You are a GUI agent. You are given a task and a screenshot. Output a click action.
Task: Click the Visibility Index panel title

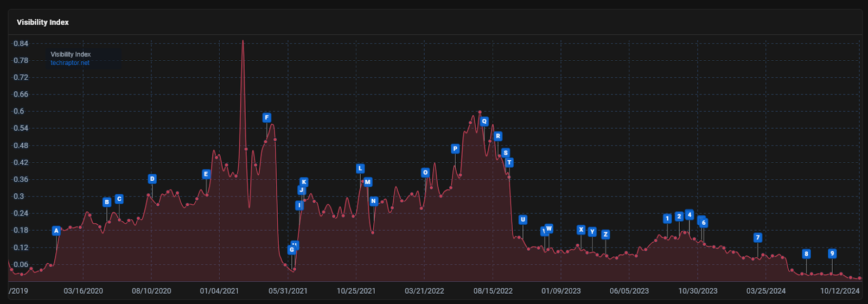click(x=43, y=22)
